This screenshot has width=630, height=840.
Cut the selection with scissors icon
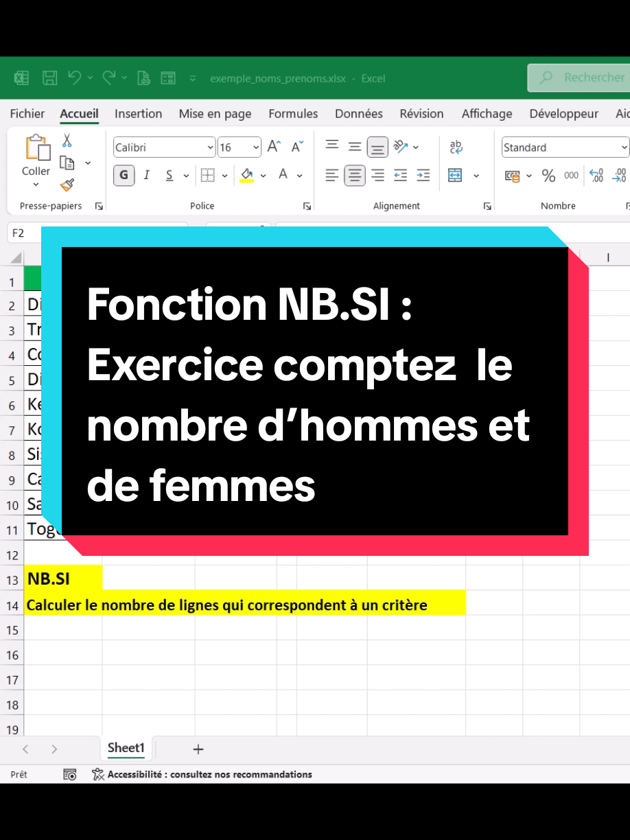[67, 140]
